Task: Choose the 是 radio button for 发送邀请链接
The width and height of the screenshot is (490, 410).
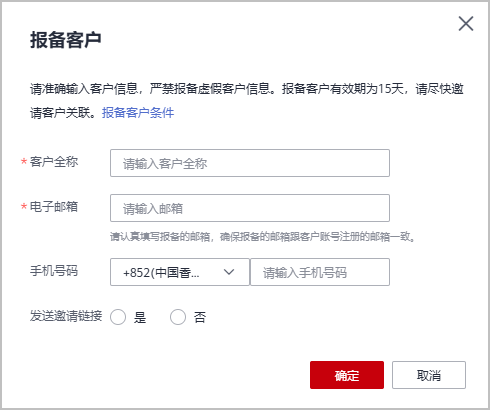Action: click(118, 317)
